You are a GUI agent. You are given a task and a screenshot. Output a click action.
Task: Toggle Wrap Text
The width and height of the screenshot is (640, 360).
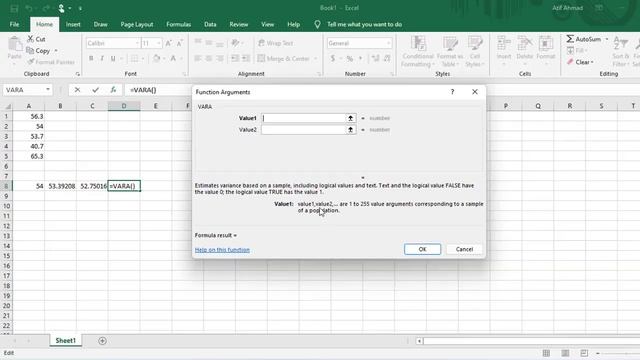click(x=276, y=43)
